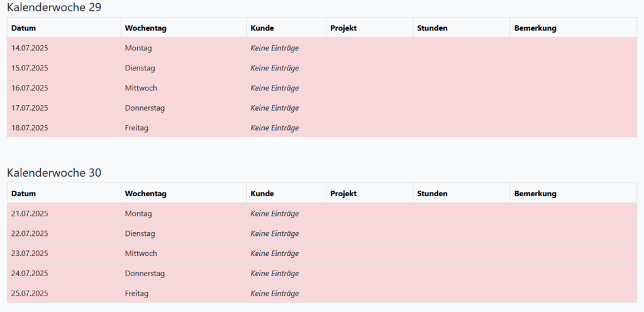Click Projekt header in Kalenderwoche 30 table
This screenshot has width=644, height=312.
pos(343,194)
